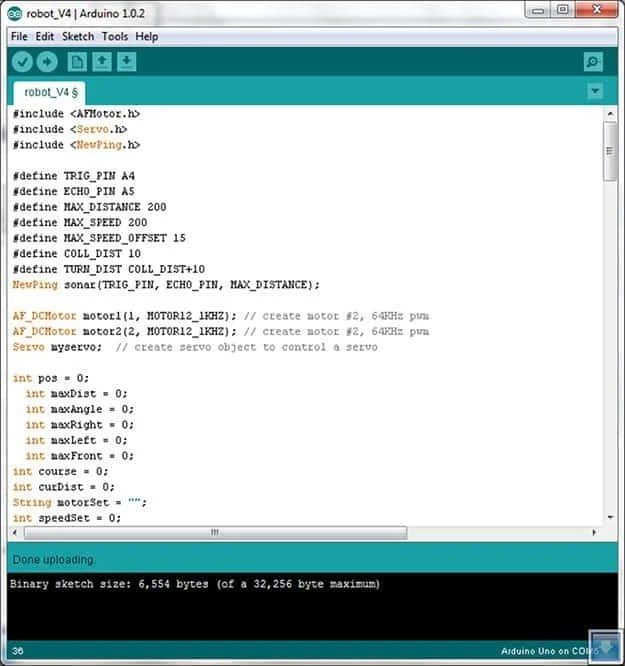625x666 pixels.
Task: Open a sketch using up-arrow icon
Action: pos(102,62)
